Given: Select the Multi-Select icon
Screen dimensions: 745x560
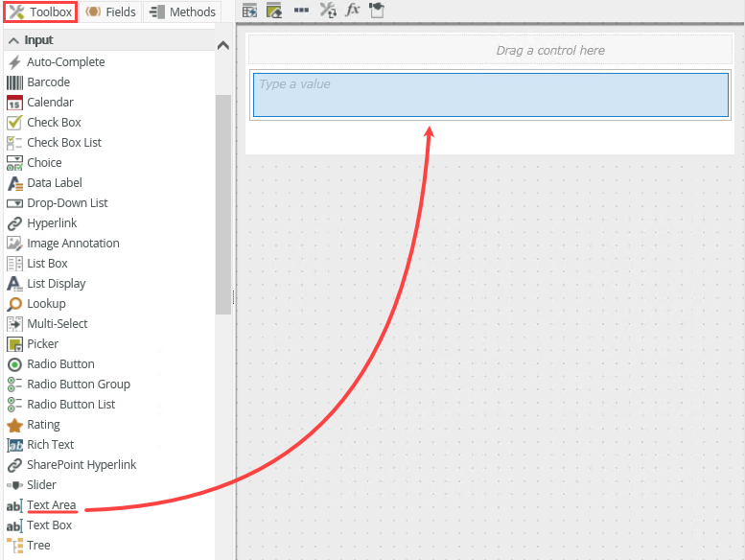Looking at the screenshot, I should click(14, 324).
